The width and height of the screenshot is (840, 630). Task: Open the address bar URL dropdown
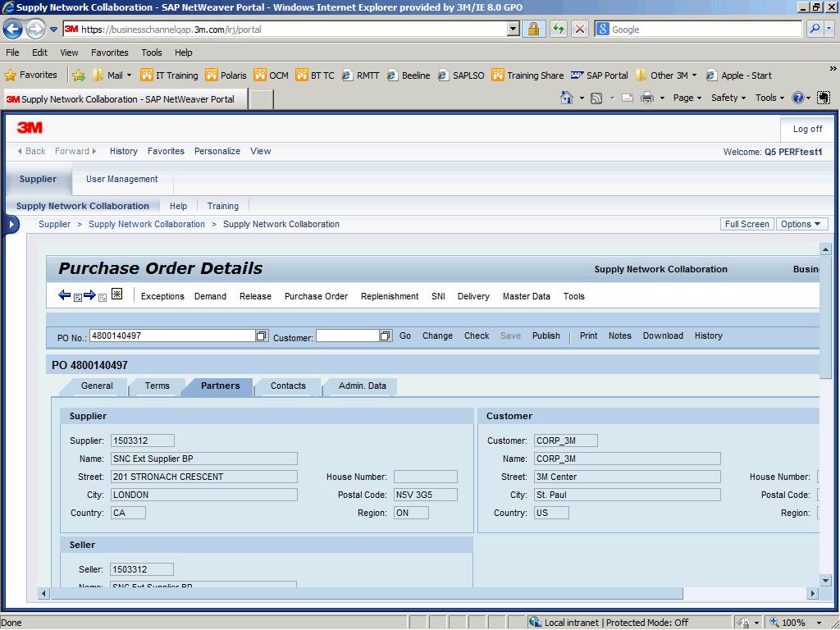[x=514, y=29]
